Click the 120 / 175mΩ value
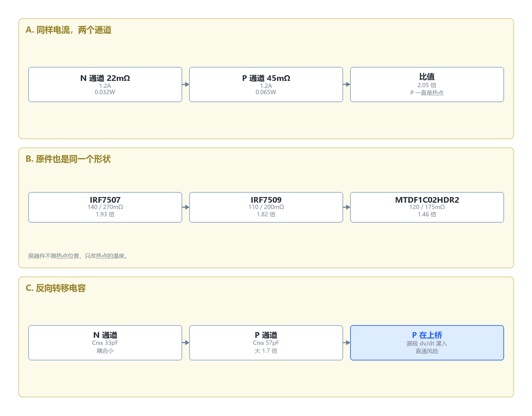 pos(427,207)
